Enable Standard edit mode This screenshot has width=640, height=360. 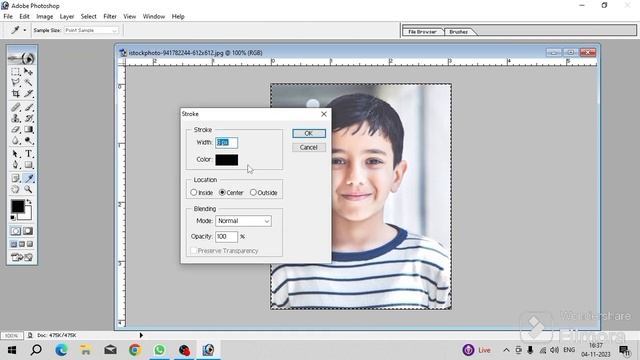(x=16, y=231)
